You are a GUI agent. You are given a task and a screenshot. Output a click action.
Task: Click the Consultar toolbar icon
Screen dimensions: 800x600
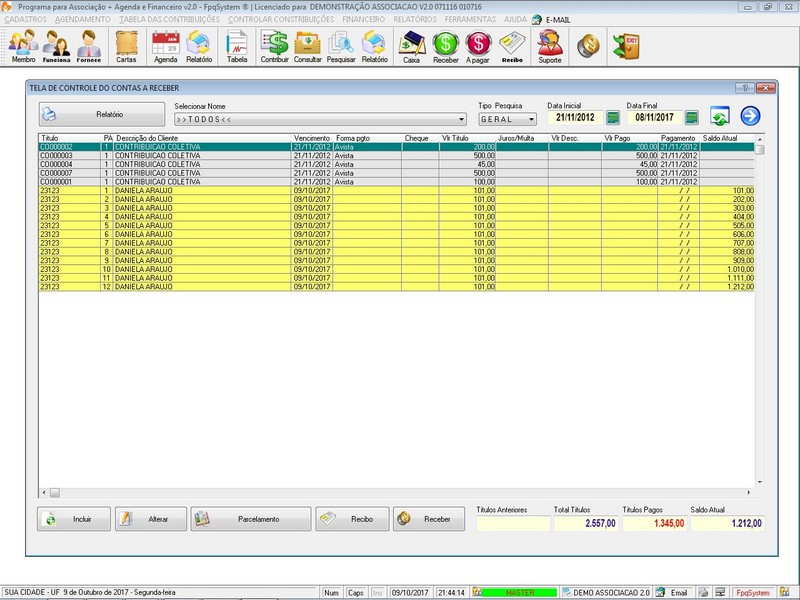point(308,46)
